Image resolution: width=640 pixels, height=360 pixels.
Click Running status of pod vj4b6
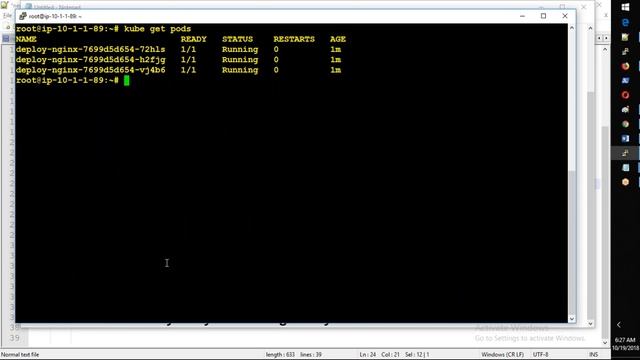[x=240, y=70]
